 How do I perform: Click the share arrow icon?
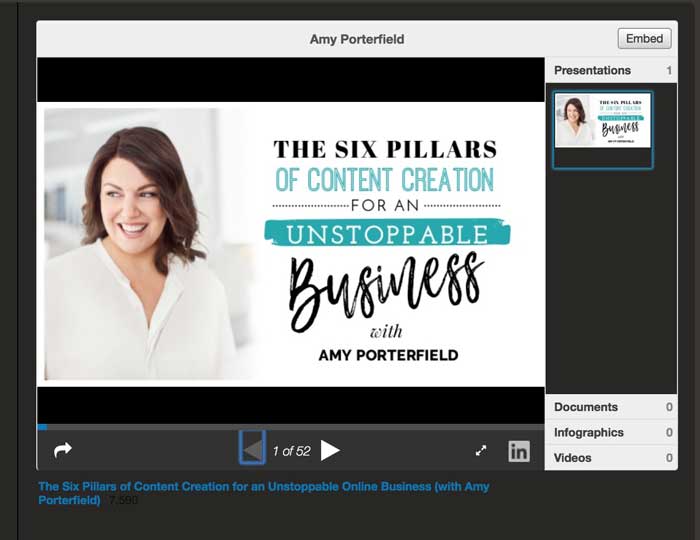pos(62,450)
